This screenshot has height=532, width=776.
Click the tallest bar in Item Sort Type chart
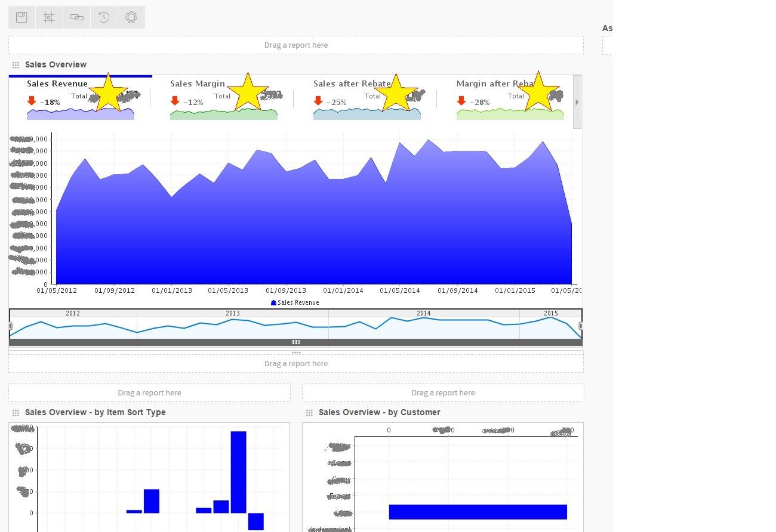pyautogui.click(x=238, y=472)
